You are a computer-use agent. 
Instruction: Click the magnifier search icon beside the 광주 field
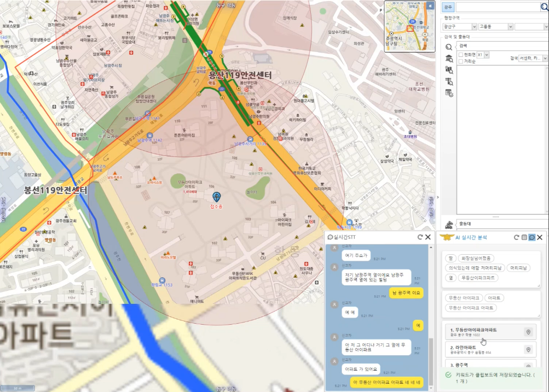(x=544, y=7)
